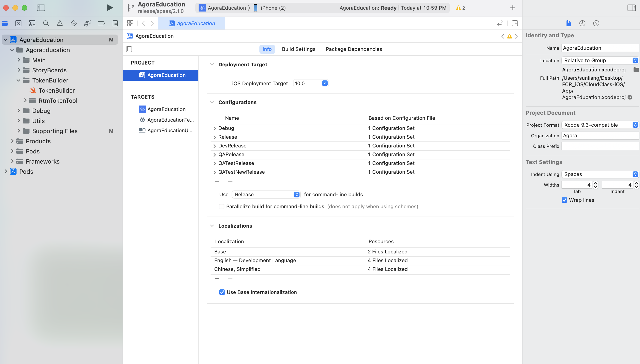Run the project with the play button
The height and width of the screenshot is (364, 640).
tap(109, 8)
